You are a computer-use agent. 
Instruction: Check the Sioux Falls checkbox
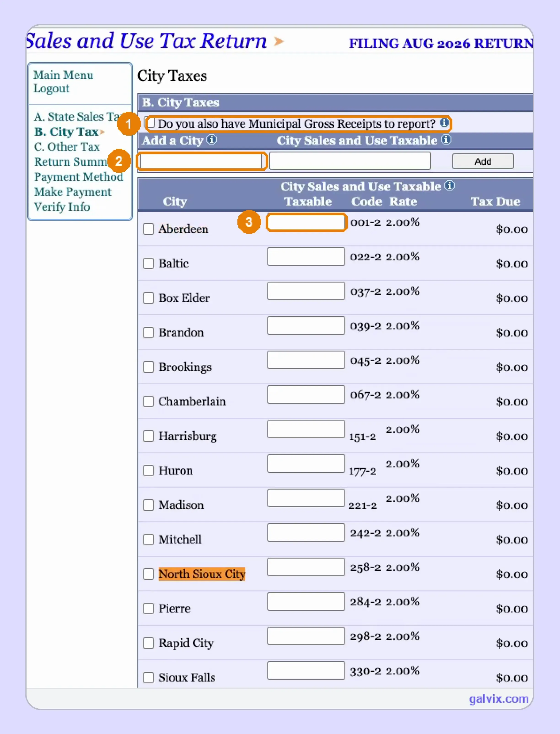tap(148, 678)
